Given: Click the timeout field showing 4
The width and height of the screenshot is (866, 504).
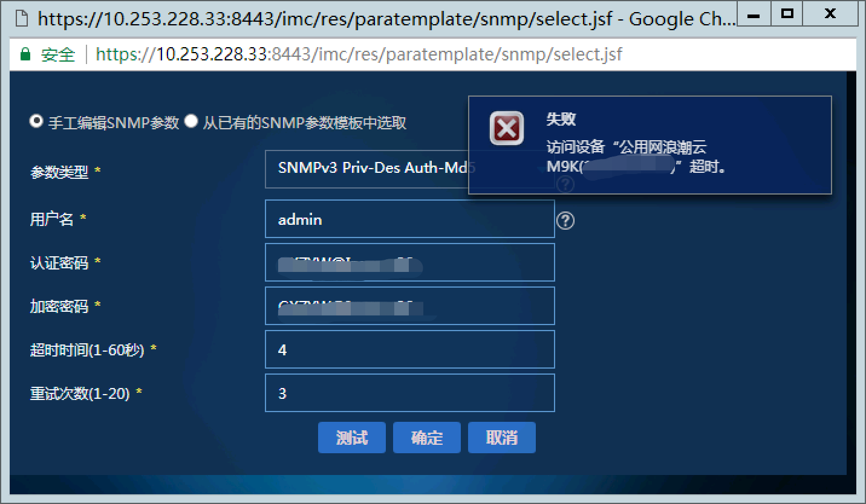Looking at the screenshot, I should 410,349.
